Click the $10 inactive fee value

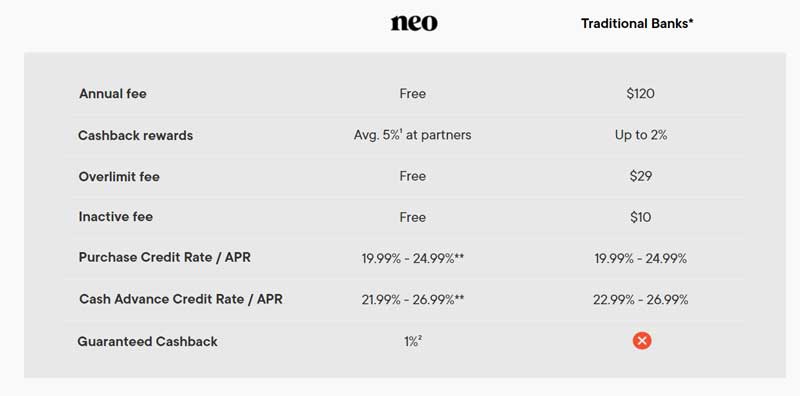click(641, 217)
